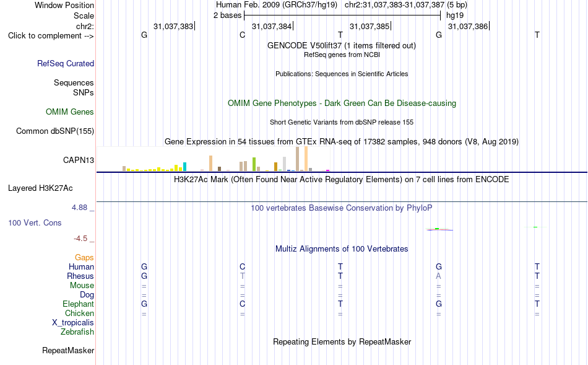Click the 31,037,383 position label

[x=173, y=26]
